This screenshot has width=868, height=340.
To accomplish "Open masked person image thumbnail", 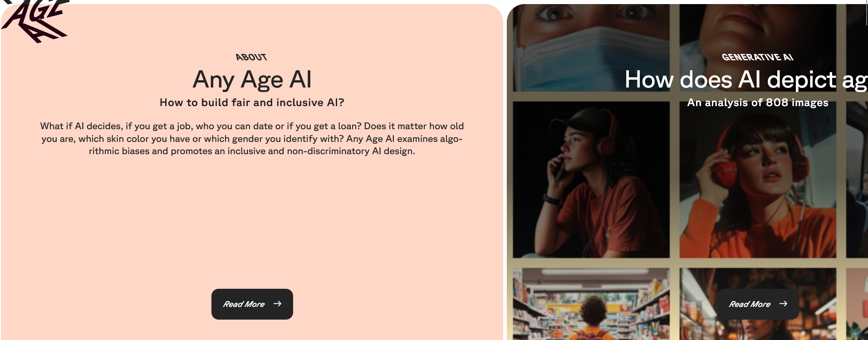I will (591, 48).
